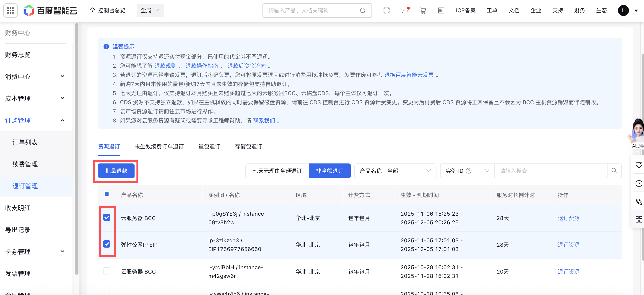Click 退订资源 for the EIP row
Image resolution: width=644 pixels, height=295 pixels.
click(569, 244)
